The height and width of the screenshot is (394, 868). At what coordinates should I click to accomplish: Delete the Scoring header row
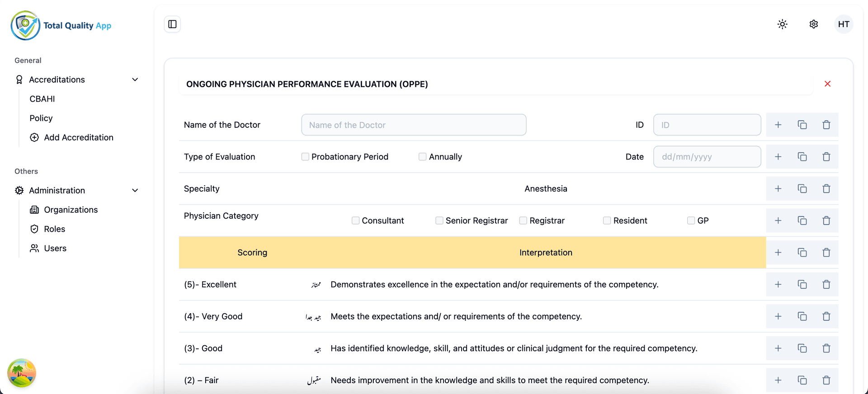(826, 253)
